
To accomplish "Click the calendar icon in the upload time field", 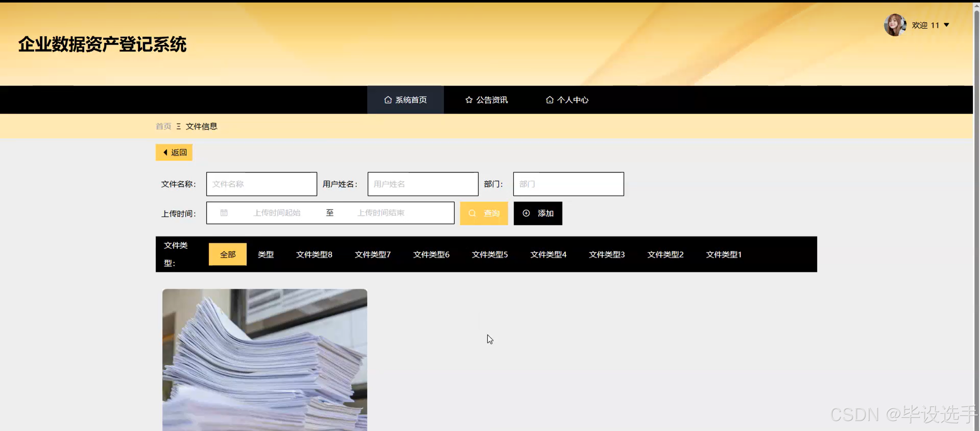I will coord(224,213).
